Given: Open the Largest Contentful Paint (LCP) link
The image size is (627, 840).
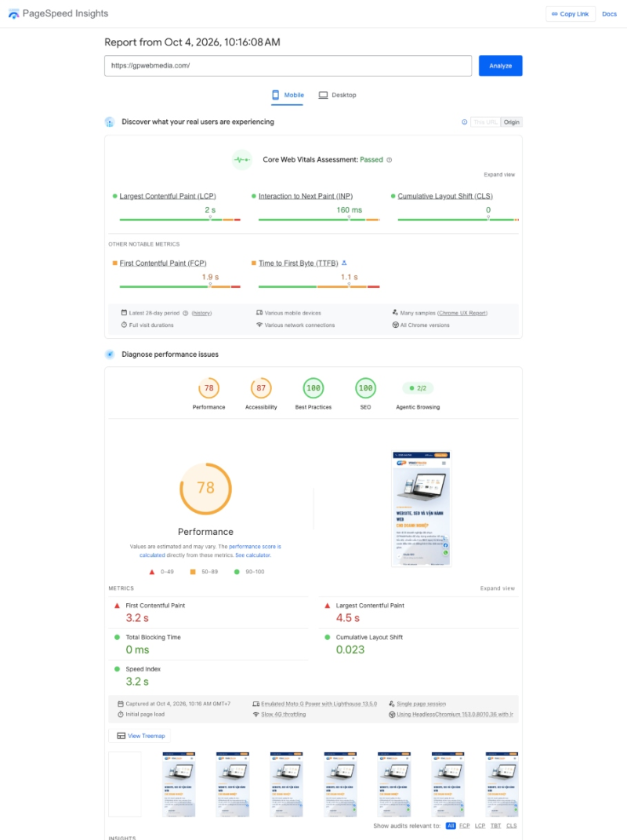Looking at the screenshot, I should pyautogui.click(x=168, y=196).
